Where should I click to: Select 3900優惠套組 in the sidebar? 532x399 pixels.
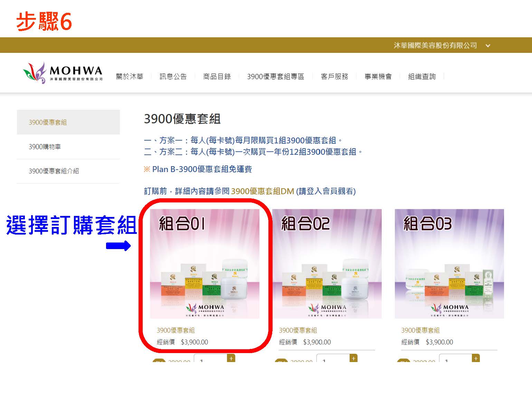(x=68, y=122)
